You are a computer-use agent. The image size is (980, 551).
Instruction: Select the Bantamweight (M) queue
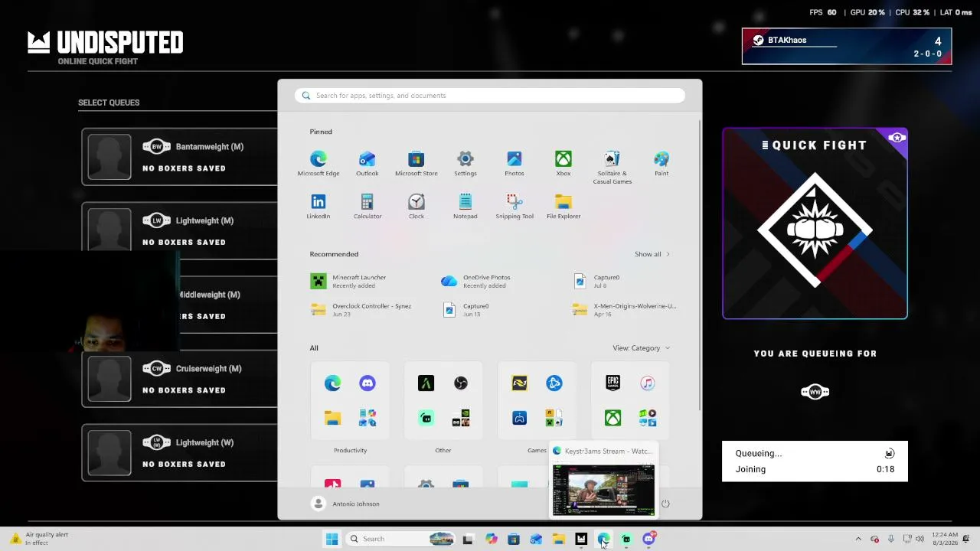[180, 157]
